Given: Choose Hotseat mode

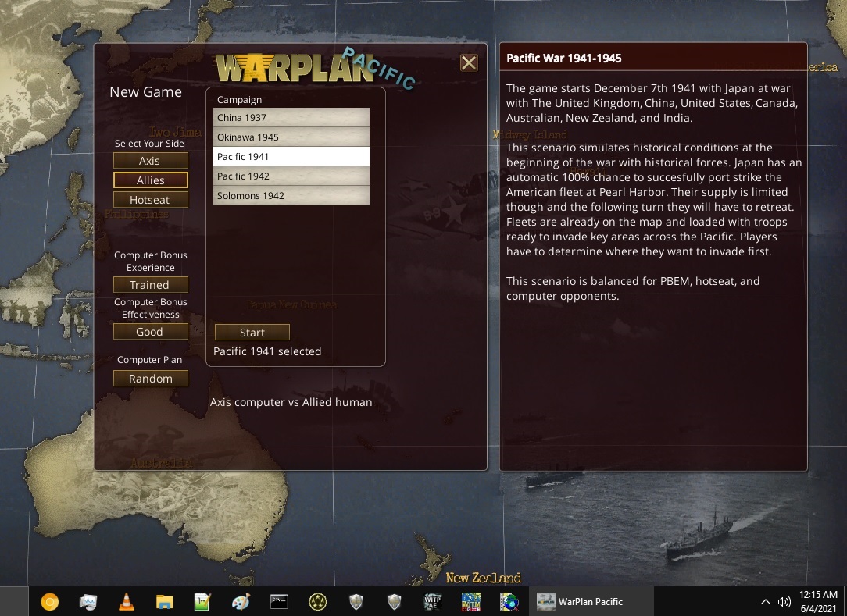Looking at the screenshot, I should click(x=151, y=200).
